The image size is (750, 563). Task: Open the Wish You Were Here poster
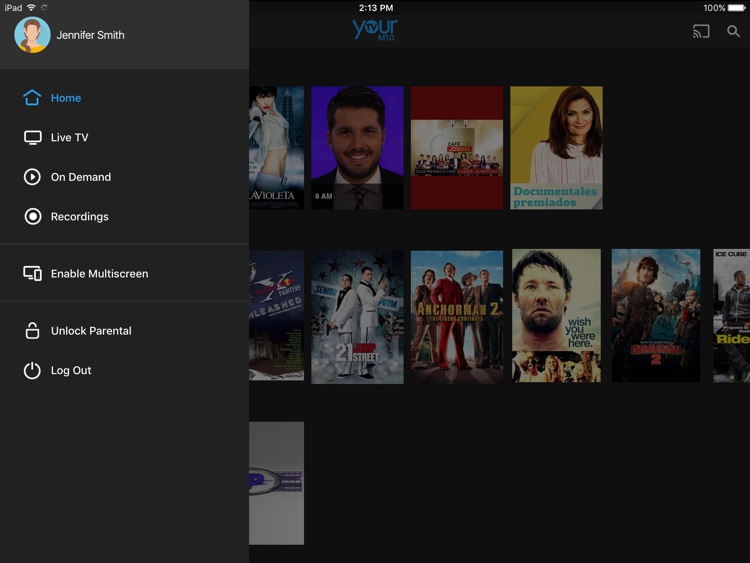pyautogui.click(x=556, y=316)
